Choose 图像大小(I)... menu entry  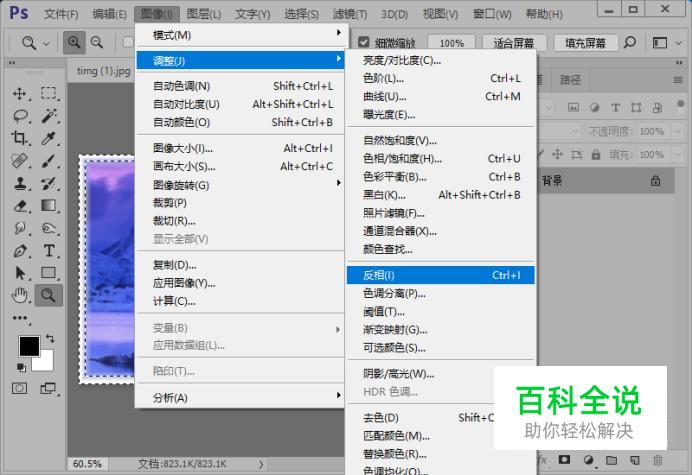coord(241,148)
